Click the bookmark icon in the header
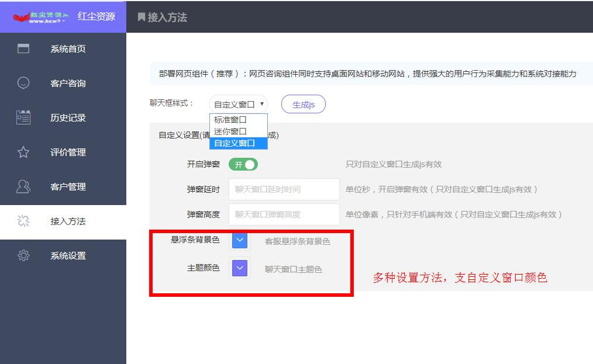The height and width of the screenshot is (364, 593). pos(142,17)
